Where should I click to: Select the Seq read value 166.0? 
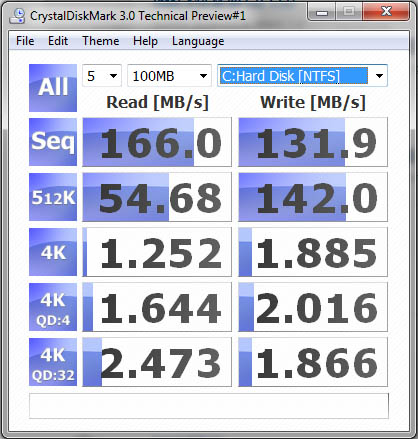[x=157, y=142]
